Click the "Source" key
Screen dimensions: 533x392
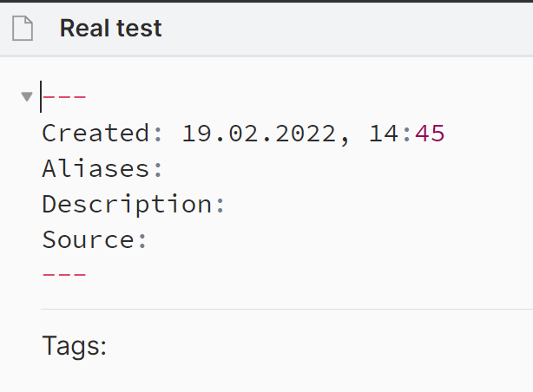[88, 239]
